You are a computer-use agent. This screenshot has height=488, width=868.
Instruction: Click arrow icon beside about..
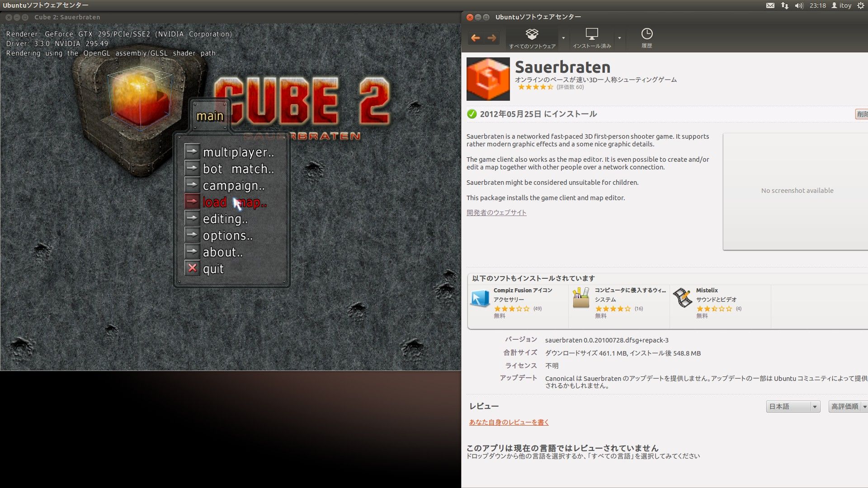pyautogui.click(x=192, y=251)
